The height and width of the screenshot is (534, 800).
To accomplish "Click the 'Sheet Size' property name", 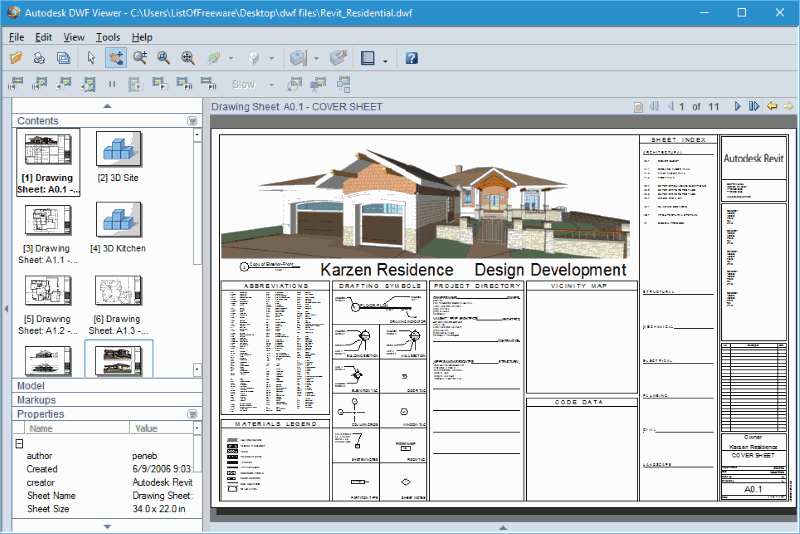I will pyautogui.click(x=48, y=508).
